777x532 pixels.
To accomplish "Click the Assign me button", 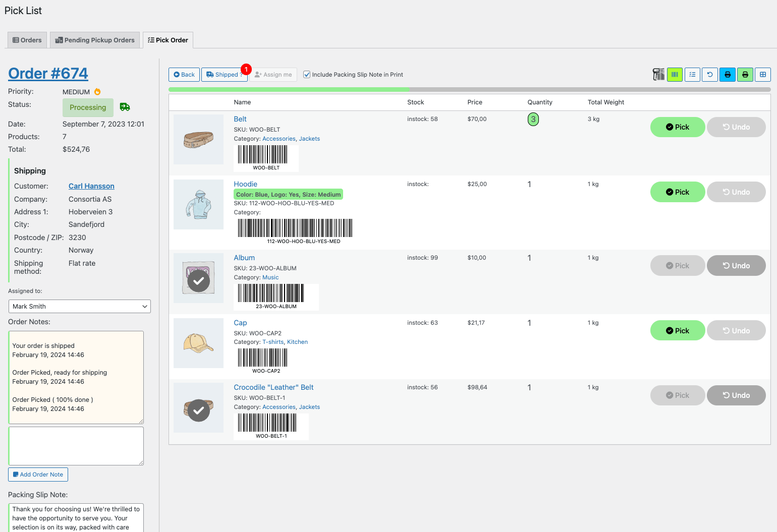I will pyautogui.click(x=273, y=75).
